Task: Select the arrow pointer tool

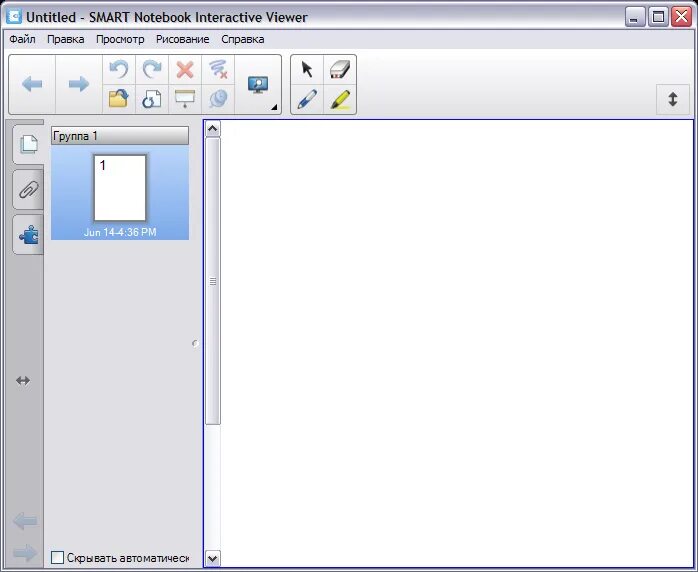Action: coord(307,70)
